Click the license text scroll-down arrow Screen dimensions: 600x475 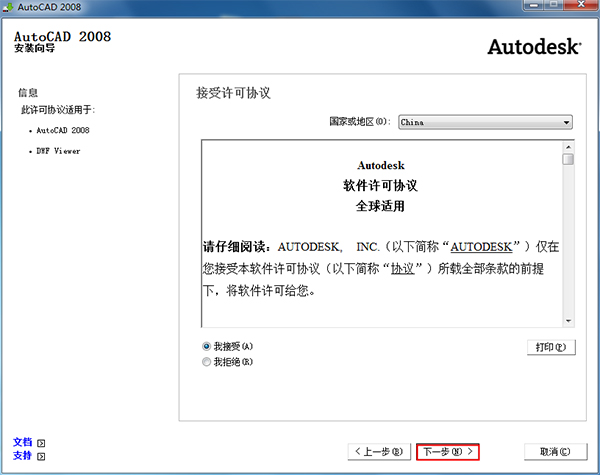point(568,320)
